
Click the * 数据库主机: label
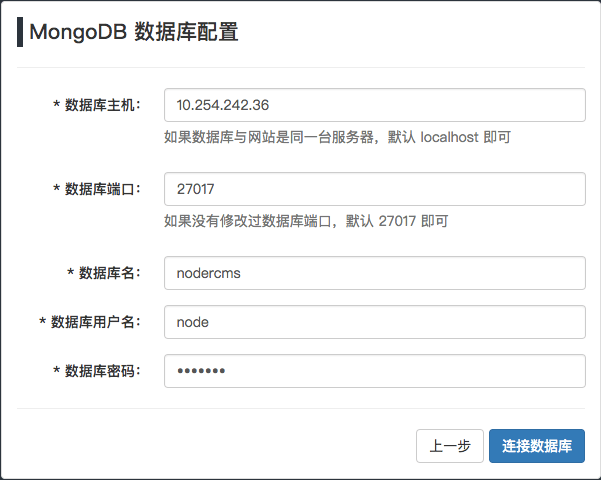pyautogui.click(x=97, y=105)
